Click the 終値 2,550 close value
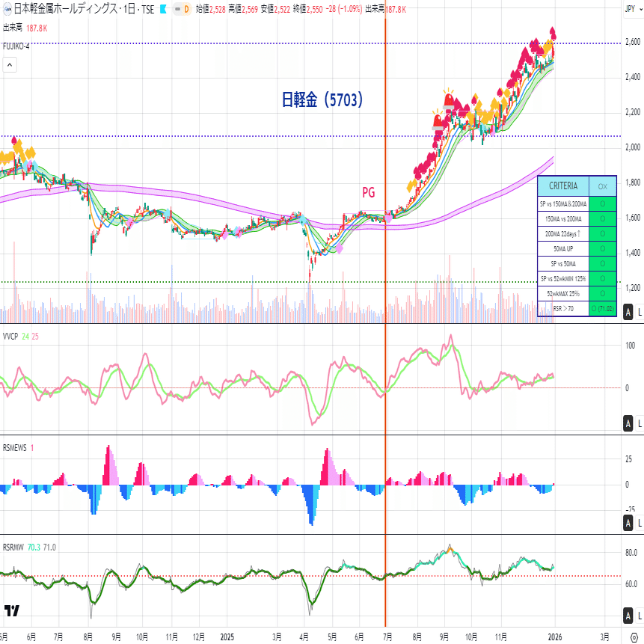 pyautogui.click(x=308, y=9)
